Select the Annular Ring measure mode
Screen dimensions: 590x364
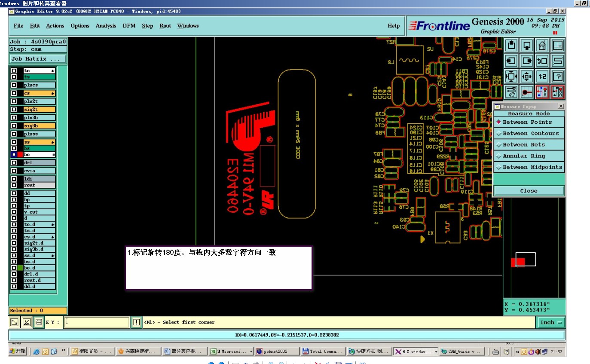coord(529,156)
